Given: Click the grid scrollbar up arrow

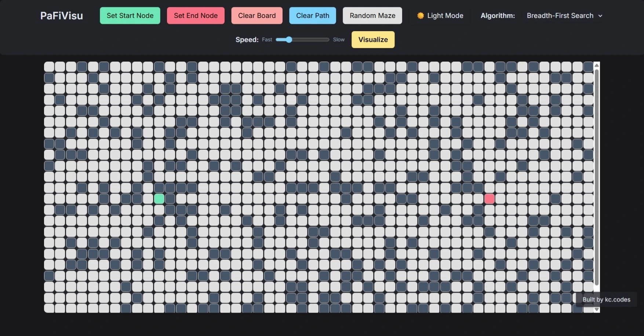Looking at the screenshot, I should click(597, 65).
